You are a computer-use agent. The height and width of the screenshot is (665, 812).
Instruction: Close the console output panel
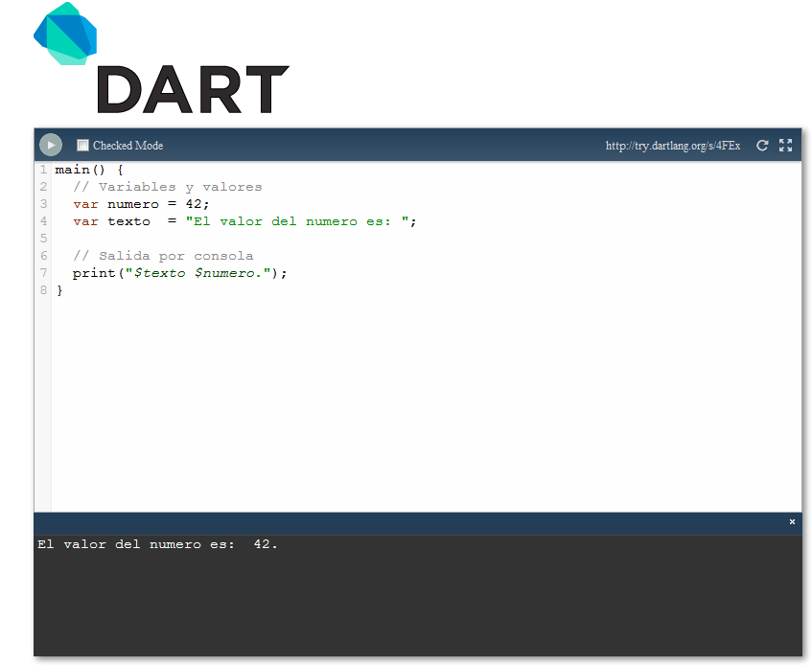[792, 522]
